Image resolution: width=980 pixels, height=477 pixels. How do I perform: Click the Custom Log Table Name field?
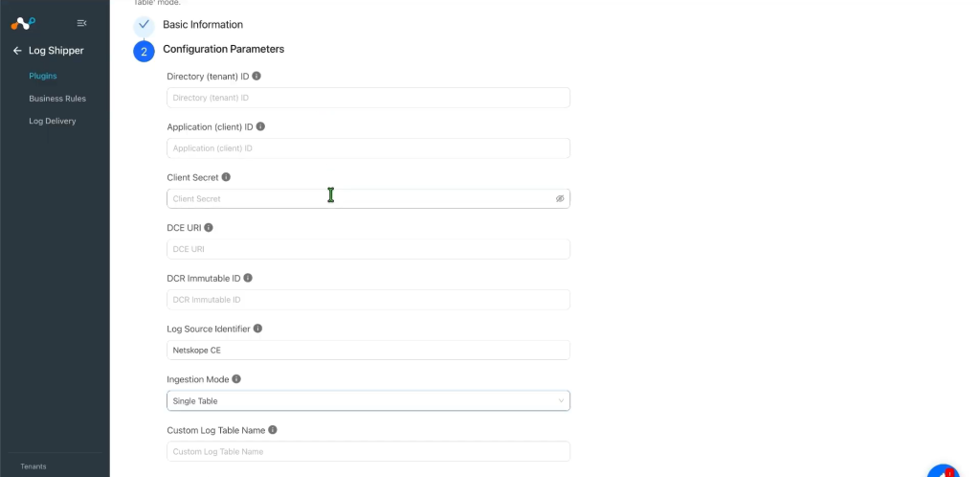click(368, 451)
